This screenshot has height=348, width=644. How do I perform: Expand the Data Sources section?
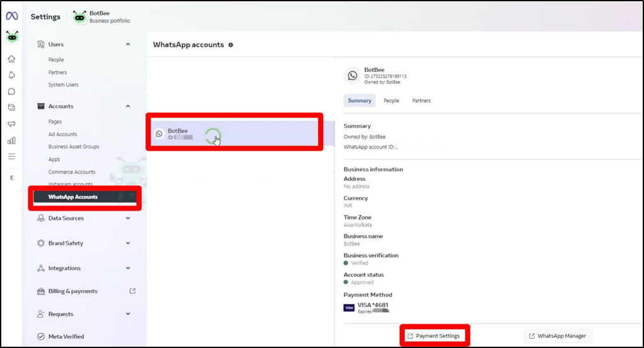coord(128,218)
